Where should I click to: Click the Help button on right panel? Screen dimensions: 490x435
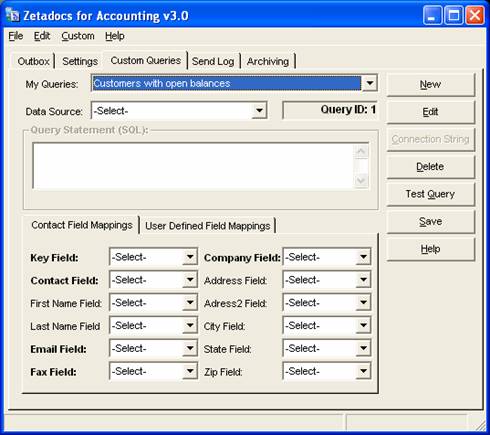(x=430, y=249)
